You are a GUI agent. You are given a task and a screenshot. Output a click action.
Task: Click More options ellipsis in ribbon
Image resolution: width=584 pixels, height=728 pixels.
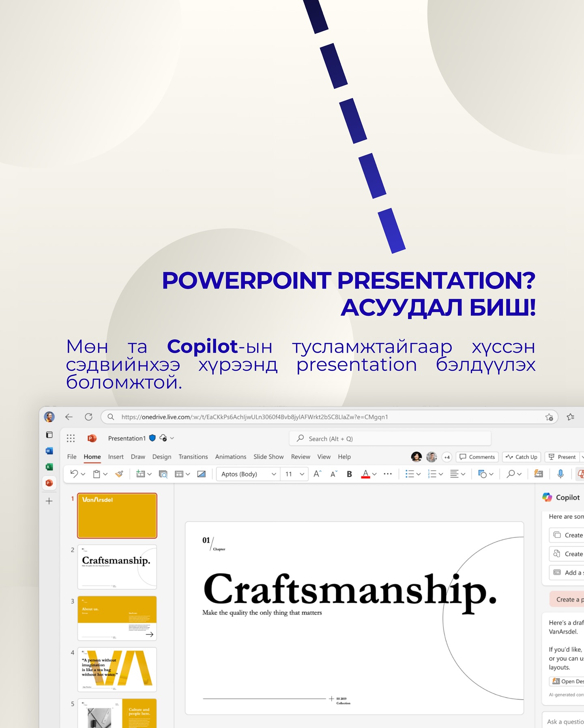tap(388, 474)
